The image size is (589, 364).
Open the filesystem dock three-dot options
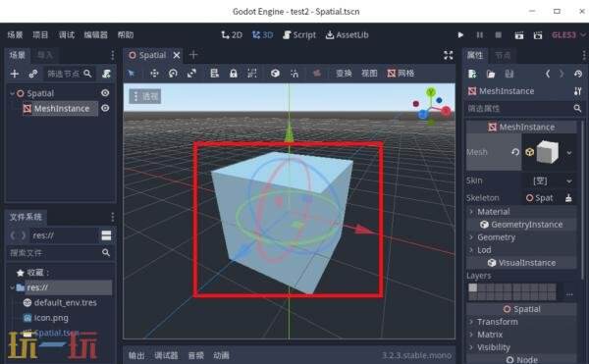112,217
